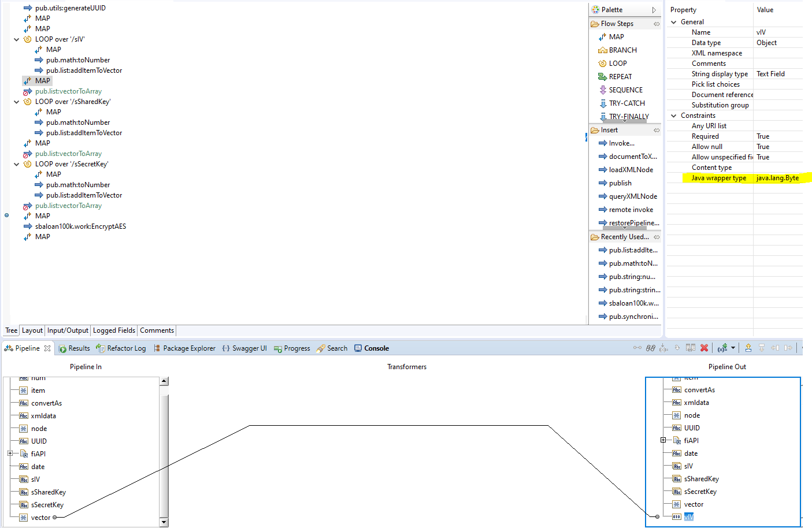812x528 pixels.
Task: Switch to the Layout tab
Action: point(32,330)
